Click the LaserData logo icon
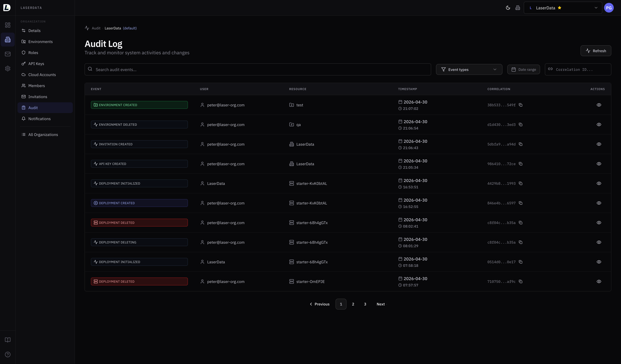621x364 pixels. [7, 8]
